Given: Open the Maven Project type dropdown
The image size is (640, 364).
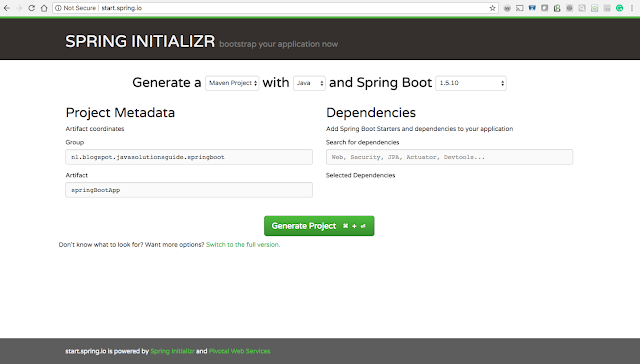Looking at the screenshot, I should pos(232,83).
